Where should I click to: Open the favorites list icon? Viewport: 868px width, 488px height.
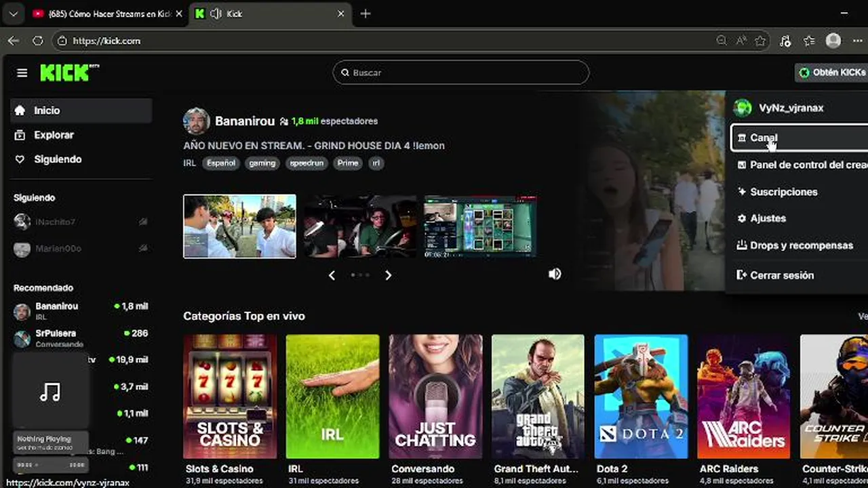[x=809, y=41]
